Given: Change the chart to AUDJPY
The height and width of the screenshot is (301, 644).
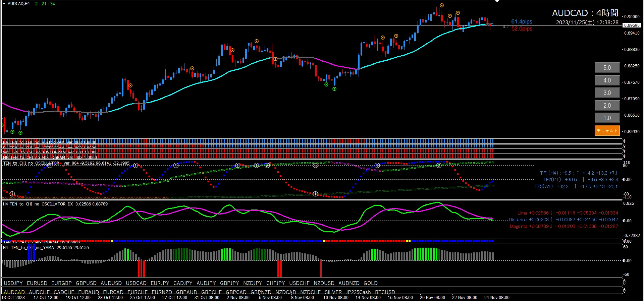Looking at the screenshot, I should [206, 283].
